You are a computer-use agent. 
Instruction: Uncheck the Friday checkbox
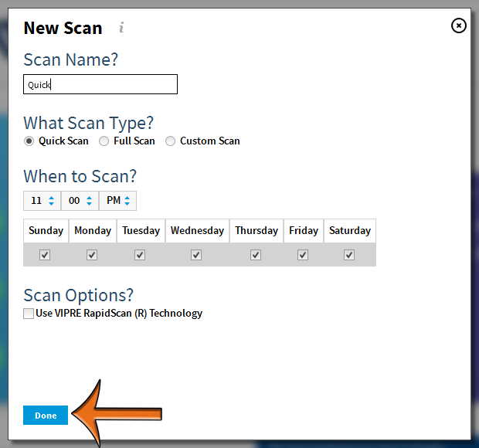tap(303, 255)
